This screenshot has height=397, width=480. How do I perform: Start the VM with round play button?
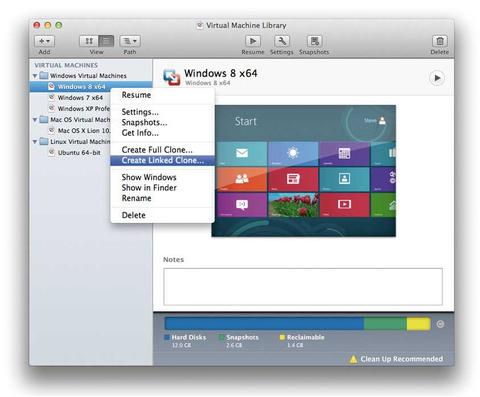[437, 78]
